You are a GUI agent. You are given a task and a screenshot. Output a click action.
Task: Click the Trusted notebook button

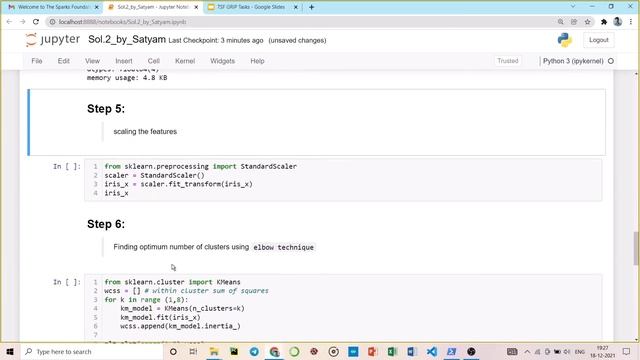coord(507,61)
